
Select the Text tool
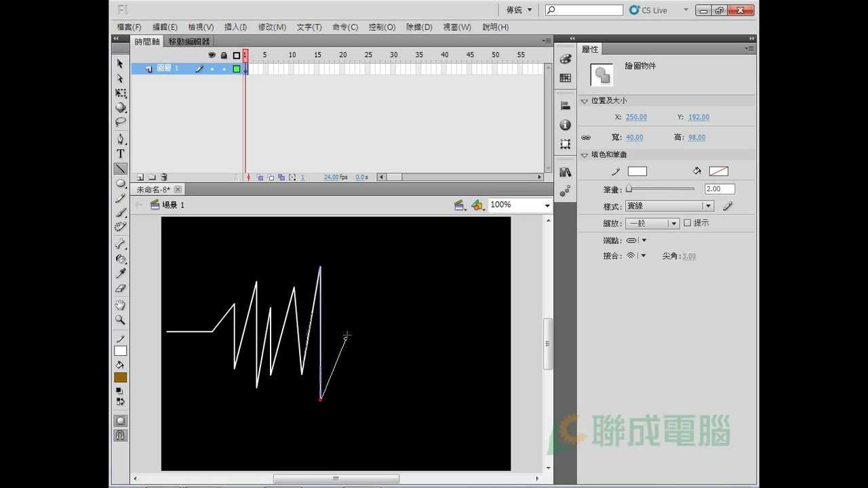120,154
